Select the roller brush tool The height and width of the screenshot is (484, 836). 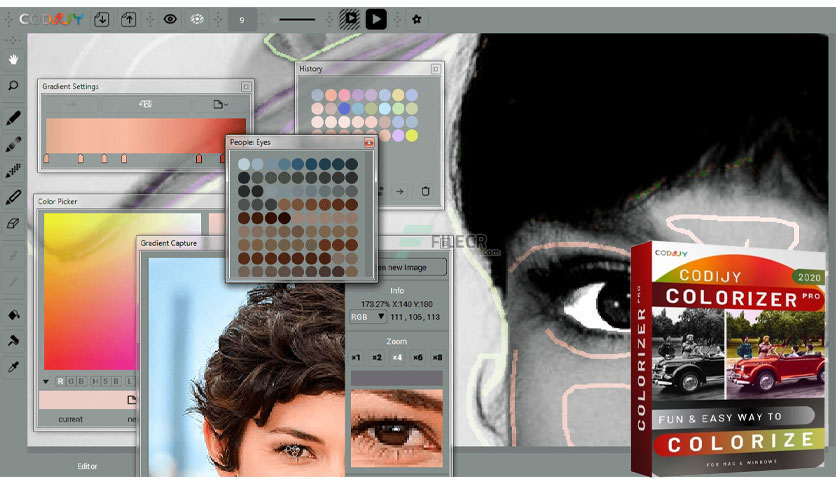tap(13, 340)
